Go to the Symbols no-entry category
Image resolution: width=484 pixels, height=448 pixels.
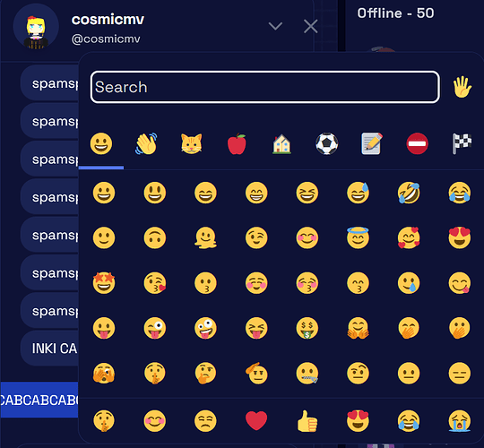click(x=418, y=143)
